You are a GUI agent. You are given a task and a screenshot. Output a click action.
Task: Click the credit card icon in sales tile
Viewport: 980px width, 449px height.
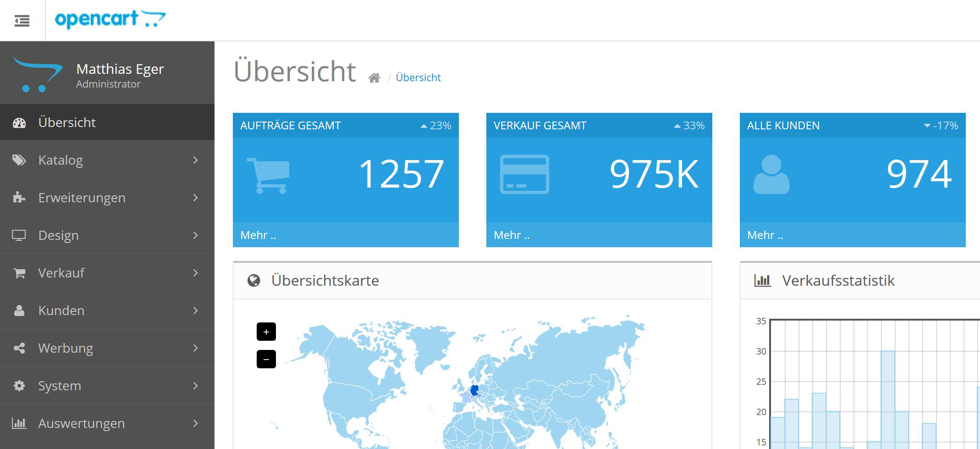pyautogui.click(x=524, y=174)
